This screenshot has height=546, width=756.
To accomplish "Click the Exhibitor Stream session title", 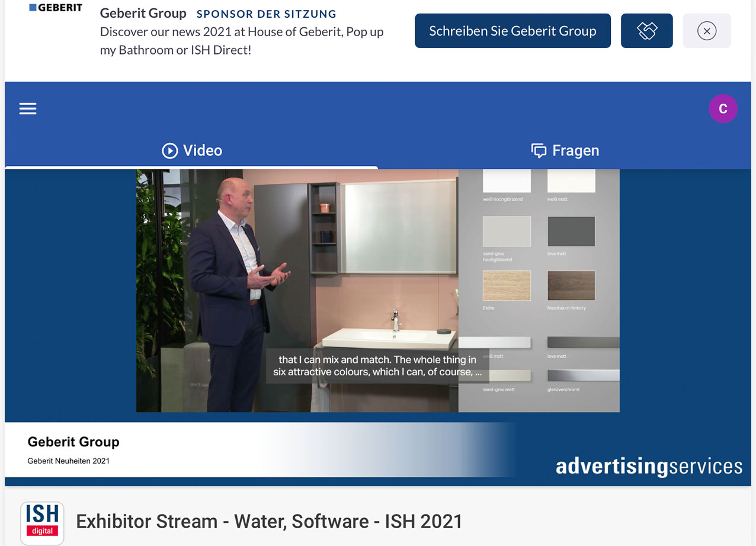I will point(269,522).
